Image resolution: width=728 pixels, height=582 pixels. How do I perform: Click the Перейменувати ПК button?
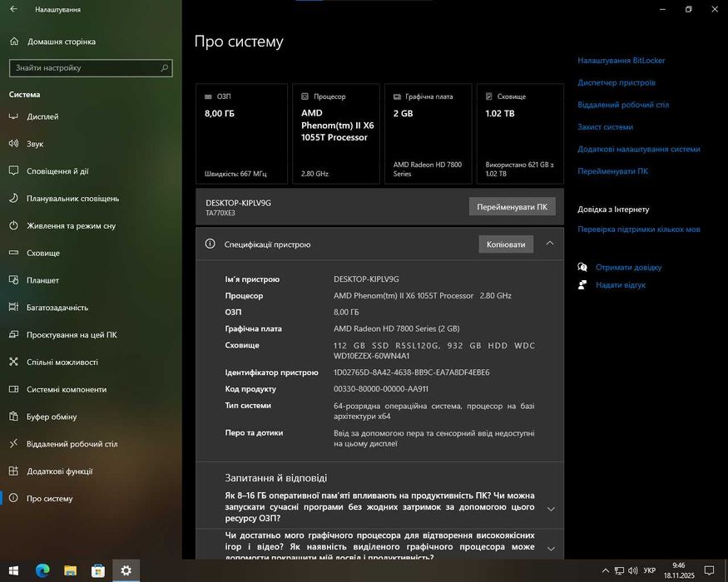tap(513, 207)
